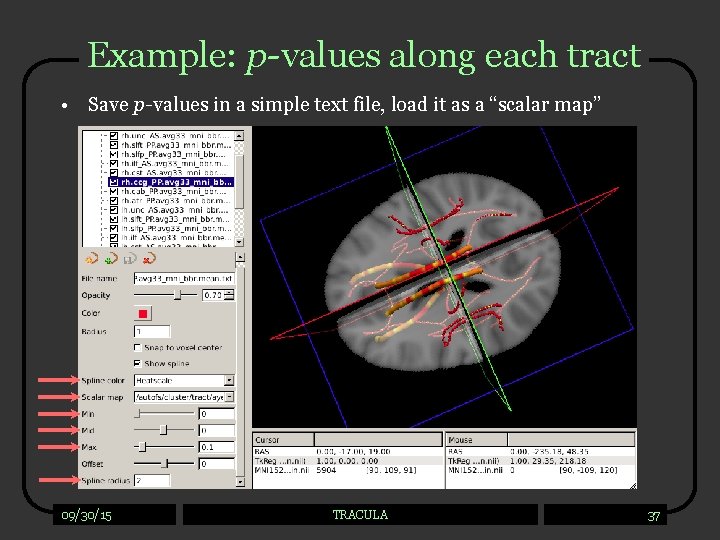Screen dimensions: 720x540
Task: Click the File name text field
Action: pos(184,278)
